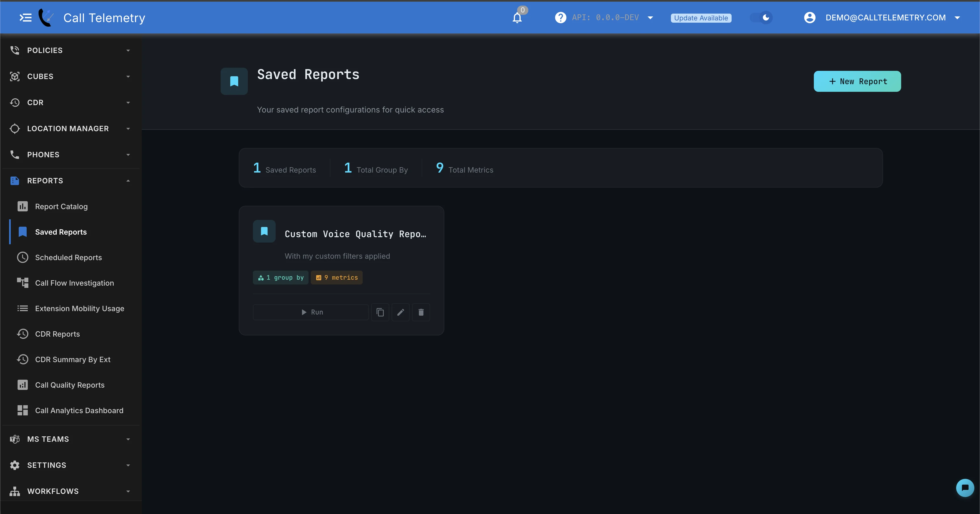Screen dimensions: 980x514
Task: Click the Reports document icon
Action: pyautogui.click(x=15, y=181)
